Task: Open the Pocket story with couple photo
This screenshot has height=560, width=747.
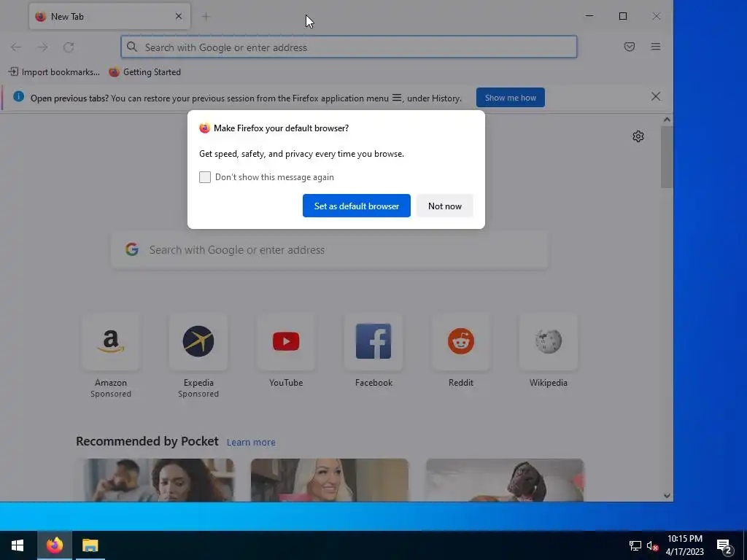Action: click(155, 480)
